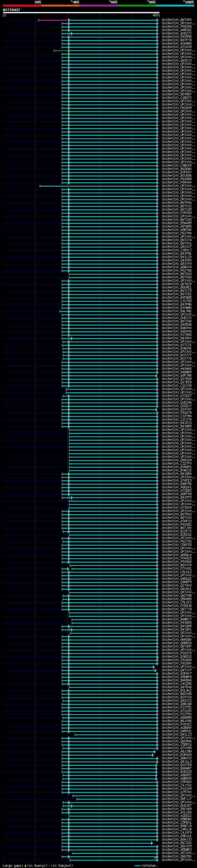The height and width of the screenshot is (868, 197).
Task: Select hit UniRef100_B6GYM8
Action: (176, 694)
